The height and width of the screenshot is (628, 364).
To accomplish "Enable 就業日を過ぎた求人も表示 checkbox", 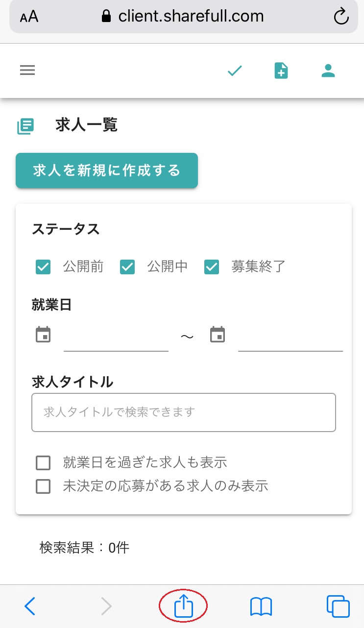I will click(x=43, y=462).
